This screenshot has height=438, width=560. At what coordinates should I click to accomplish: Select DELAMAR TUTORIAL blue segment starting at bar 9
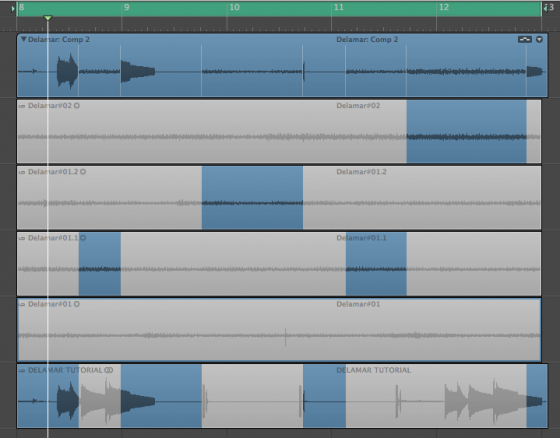pos(161,396)
